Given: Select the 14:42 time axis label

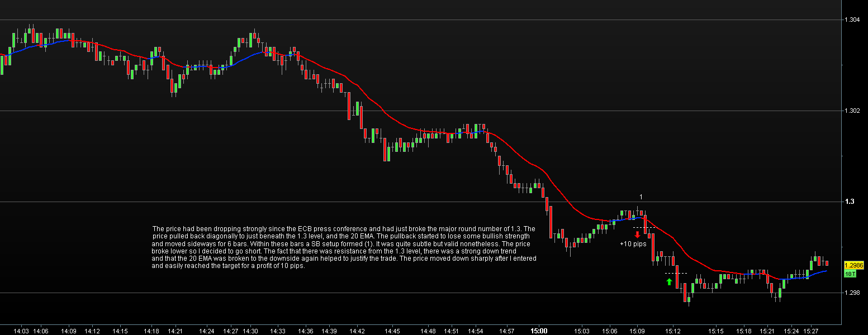Looking at the screenshot, I should [357, 331].
